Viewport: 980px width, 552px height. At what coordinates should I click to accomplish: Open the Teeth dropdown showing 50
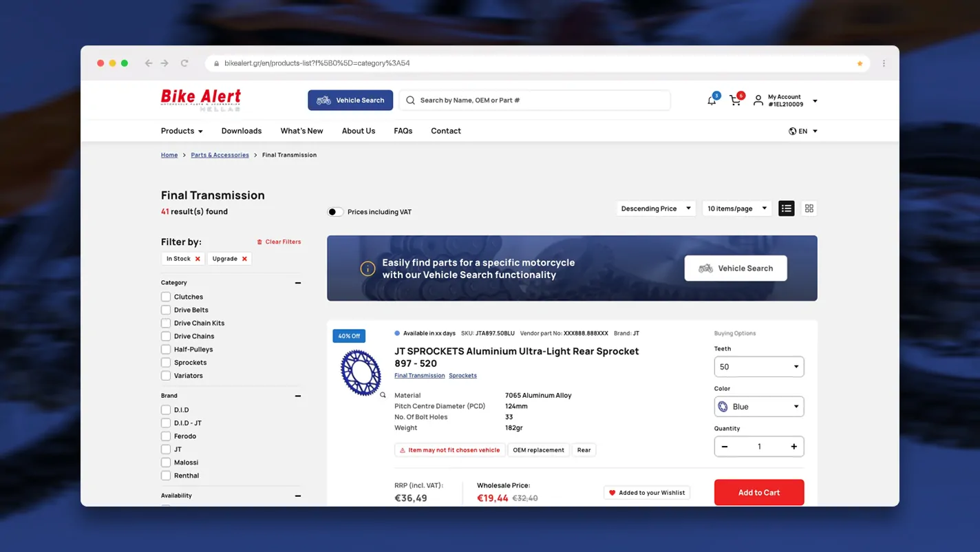(759, 367)
